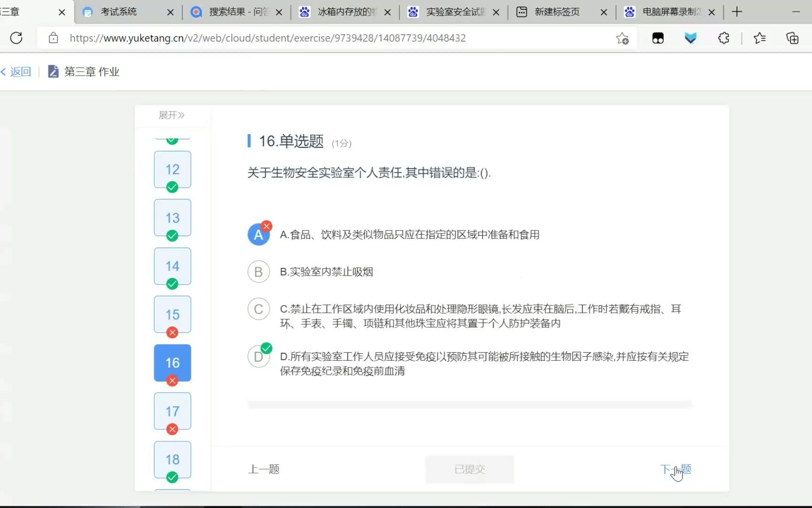Go to next question with 下一题
The height and width of the screenshot is (508, 812).
[x=675, y=469]
